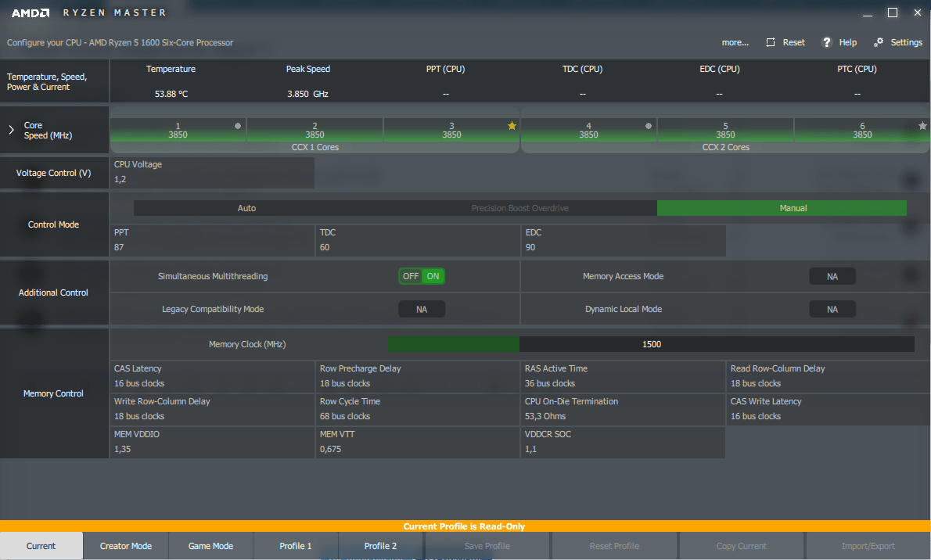This screenshot has height=560, width=931.
Task: Click the VDDCR SOC field 1,1
Action: (624, 442)
